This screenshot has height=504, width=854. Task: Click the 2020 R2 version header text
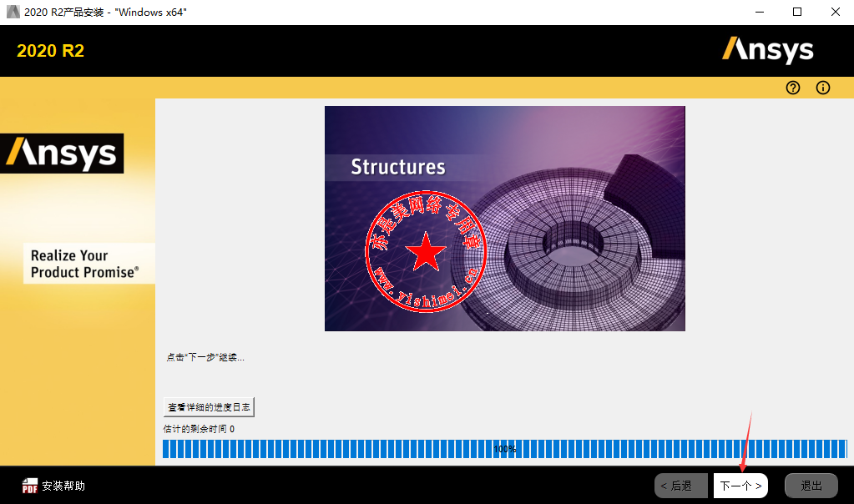coord(51,51)
